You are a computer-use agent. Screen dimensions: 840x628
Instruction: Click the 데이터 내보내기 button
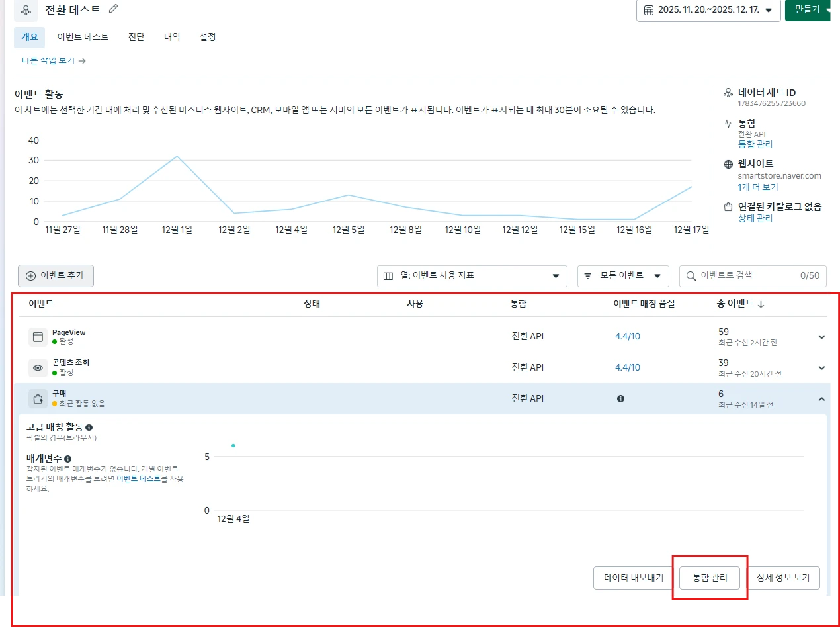click(x=633, y=578)
